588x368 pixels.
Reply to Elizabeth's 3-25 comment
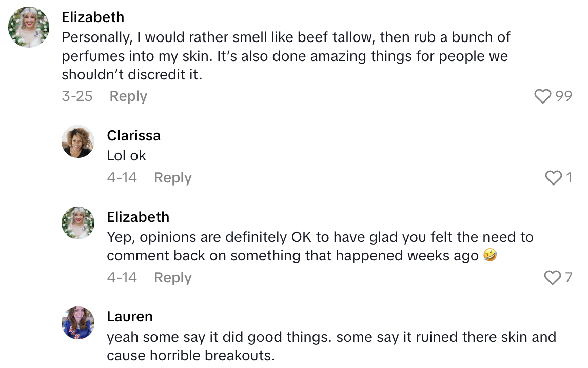pyautogui.click(x=128, y=96)
